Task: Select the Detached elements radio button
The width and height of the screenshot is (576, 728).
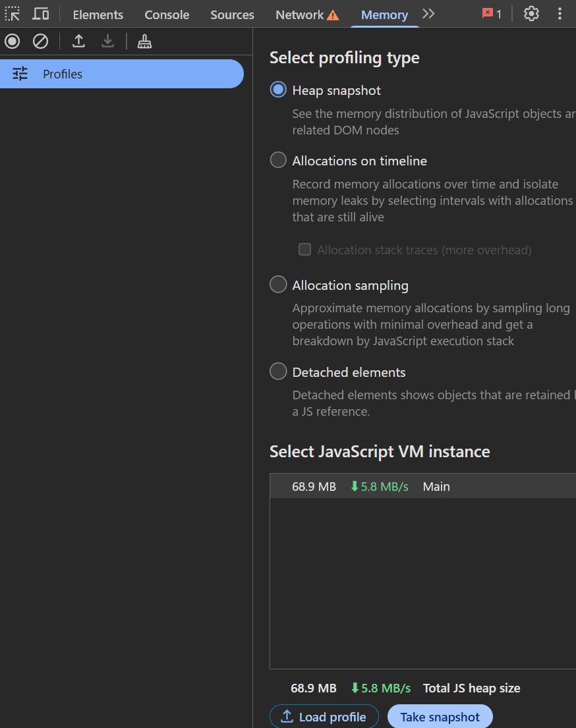Action: click(x=278, y=372)
